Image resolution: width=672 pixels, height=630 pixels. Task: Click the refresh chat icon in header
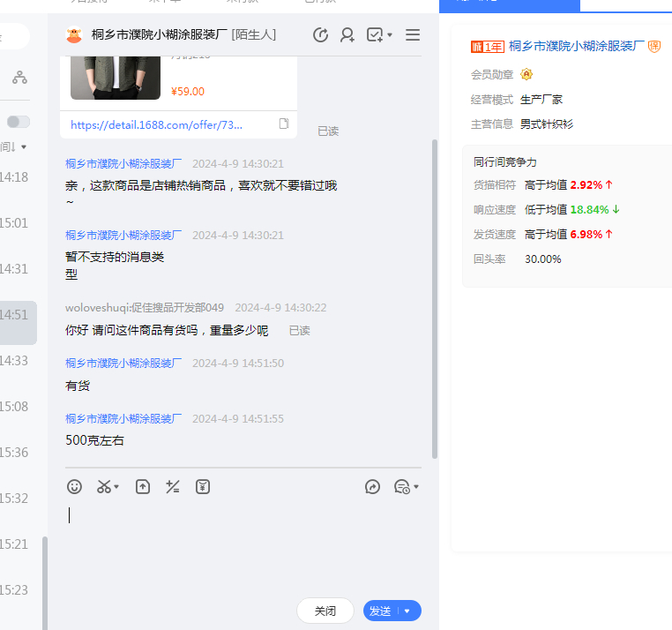[321, 35]
